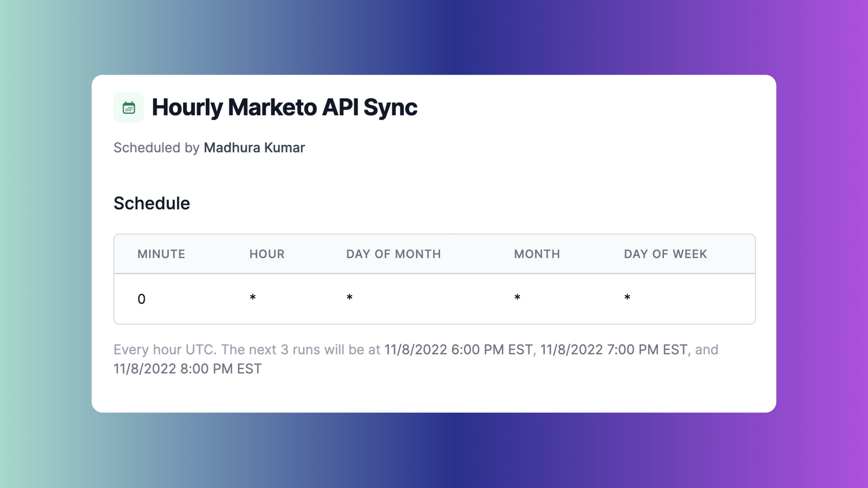Click the 'Every hour UTC' description text
This screenshot has width=868, height=488.
coord(165,350)
